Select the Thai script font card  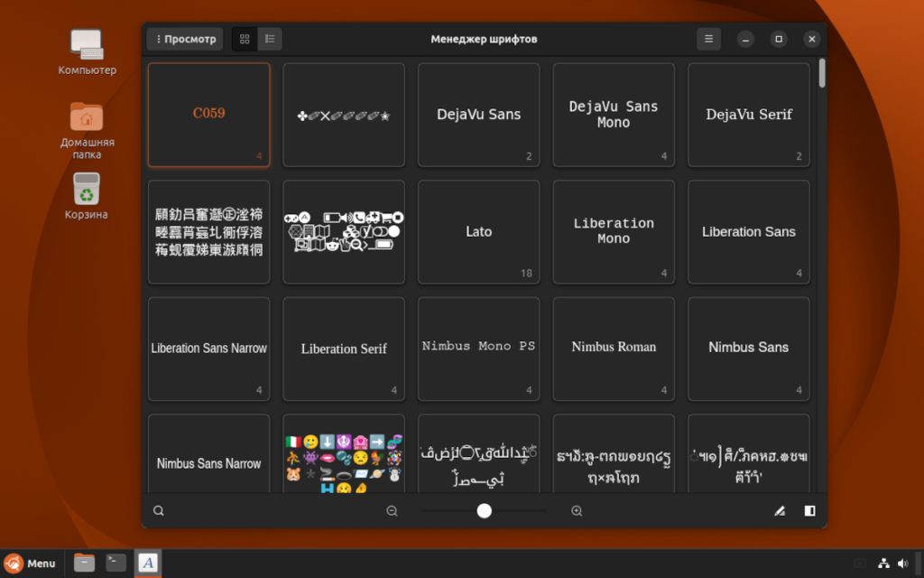point(749,453)
